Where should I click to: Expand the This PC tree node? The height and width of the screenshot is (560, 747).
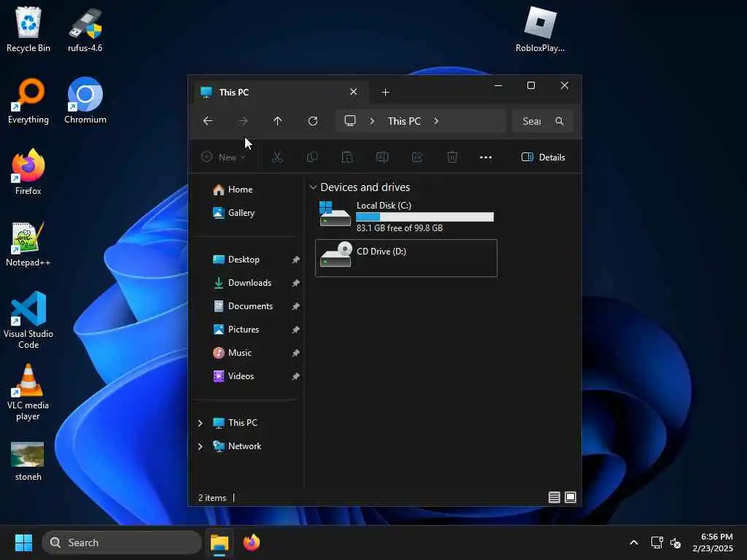[200, 423]
